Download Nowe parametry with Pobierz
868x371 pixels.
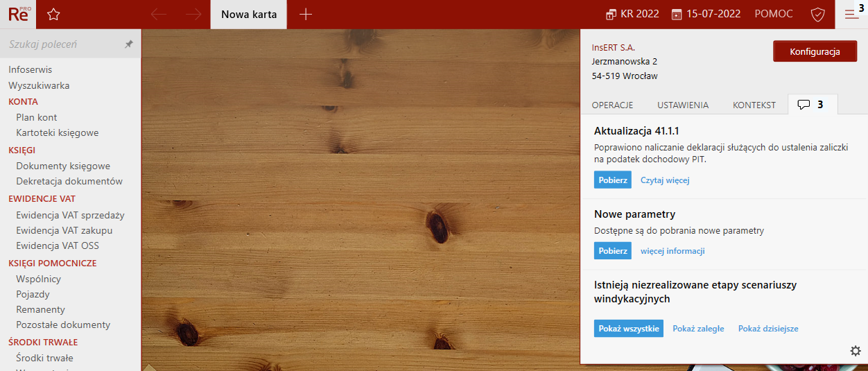613,251
